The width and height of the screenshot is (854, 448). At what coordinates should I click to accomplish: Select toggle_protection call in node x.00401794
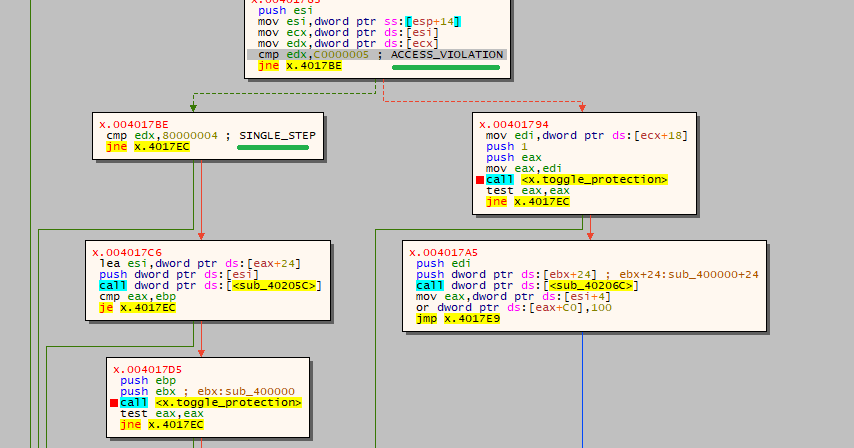(577, 180)
